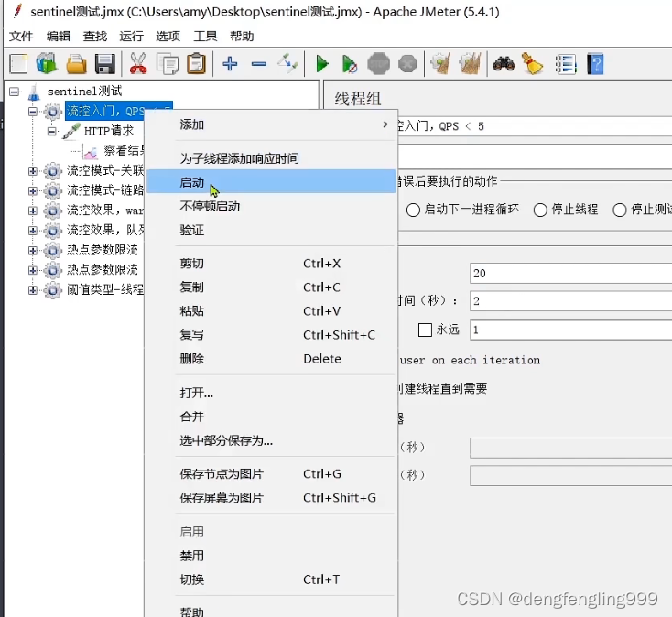The width and height of the screenshot is (672, 617).
Task: Open the 编辑 menu
Action: click(59, 37)
